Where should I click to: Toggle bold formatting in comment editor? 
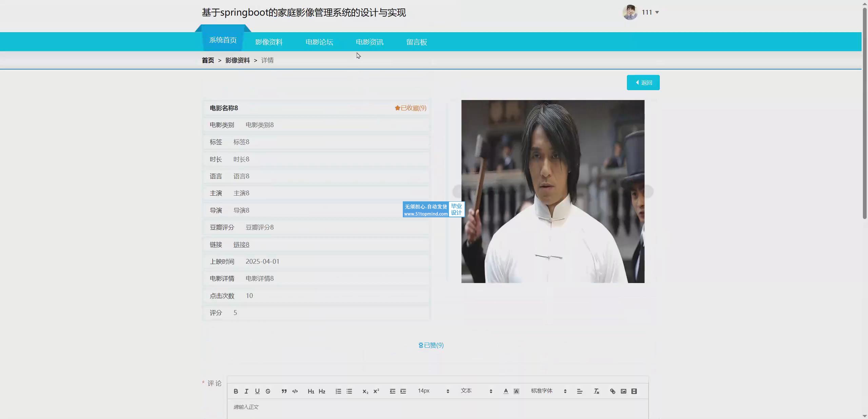pos(236,391)
